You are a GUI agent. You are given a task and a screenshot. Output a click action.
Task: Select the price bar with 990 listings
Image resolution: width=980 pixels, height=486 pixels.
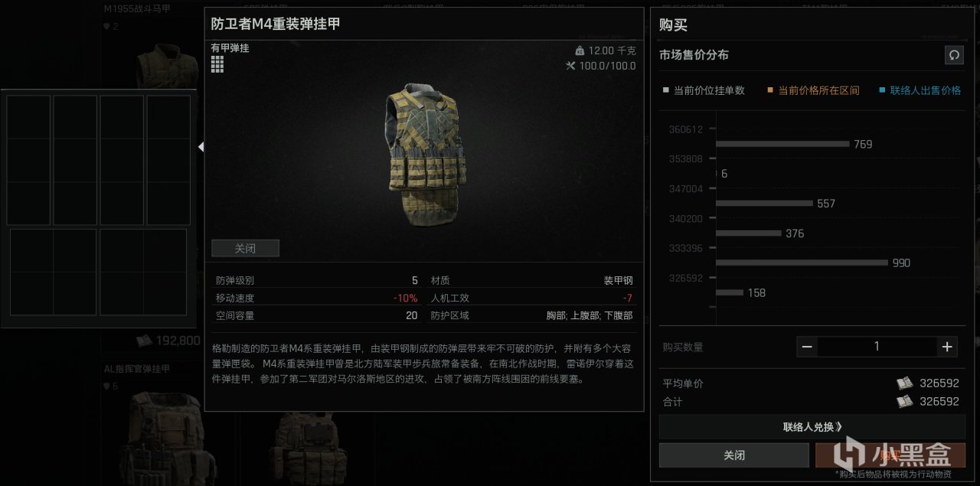click(x=802, y=263)
